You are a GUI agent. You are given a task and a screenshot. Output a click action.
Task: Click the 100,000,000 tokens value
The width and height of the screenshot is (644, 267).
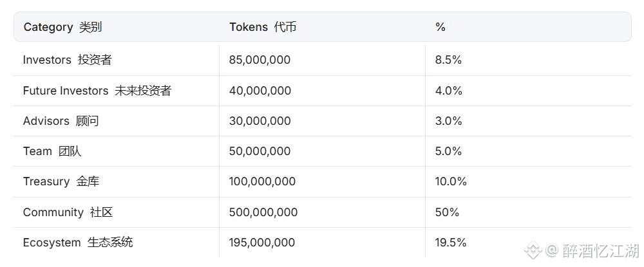pyautogui.click(x=262, y=181)
